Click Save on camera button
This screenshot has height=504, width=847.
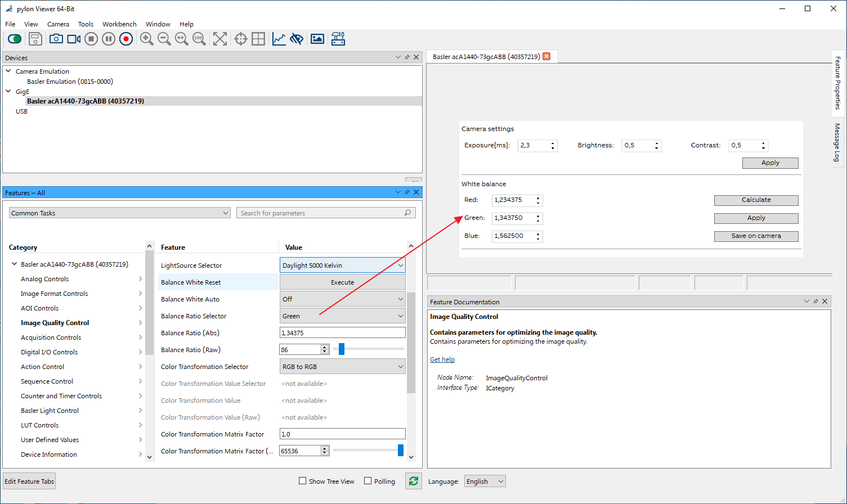(756, 236)
